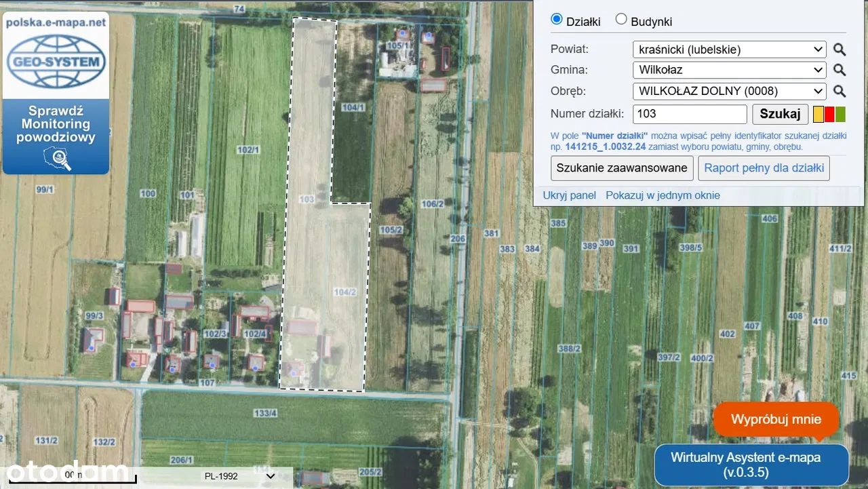Click the Numer działki input field
The width and height of the screenshot is (868, 489).
[689, 114]
